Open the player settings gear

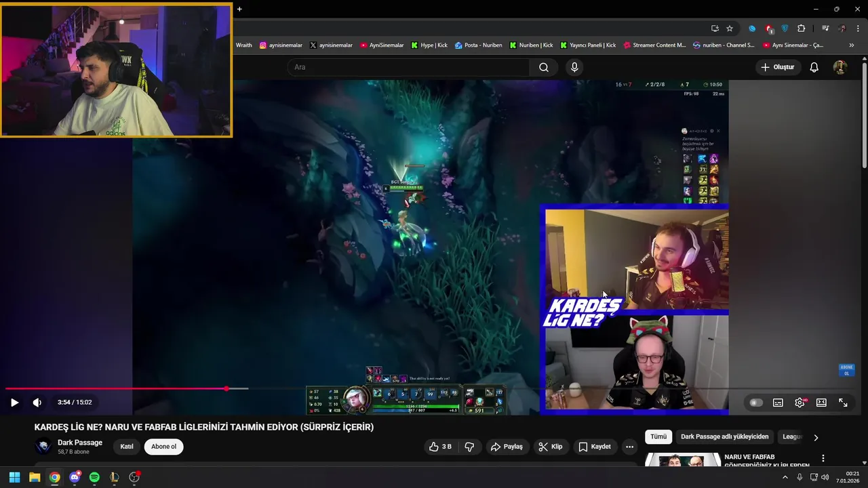[800, 403]
